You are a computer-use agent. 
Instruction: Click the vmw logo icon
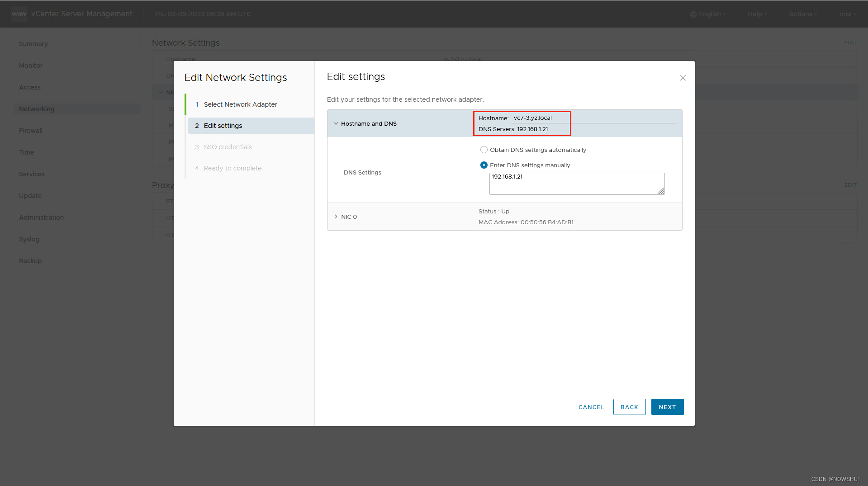pos(19,14)
